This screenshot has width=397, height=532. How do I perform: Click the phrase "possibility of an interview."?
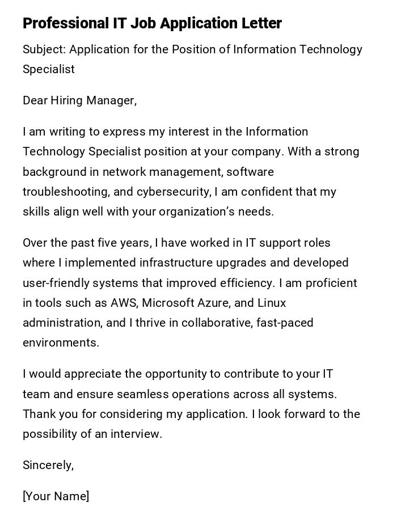[x=92, y=434]
